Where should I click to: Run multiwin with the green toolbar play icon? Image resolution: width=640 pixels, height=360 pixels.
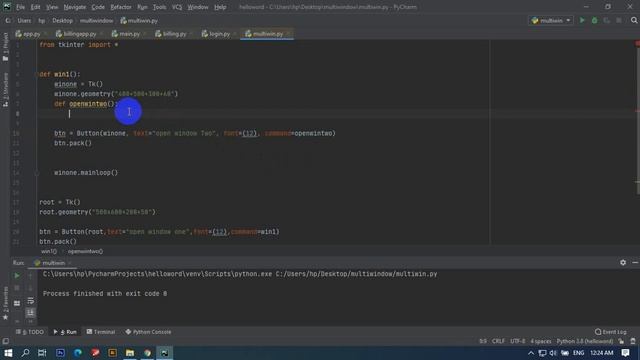tap(582, 20)
